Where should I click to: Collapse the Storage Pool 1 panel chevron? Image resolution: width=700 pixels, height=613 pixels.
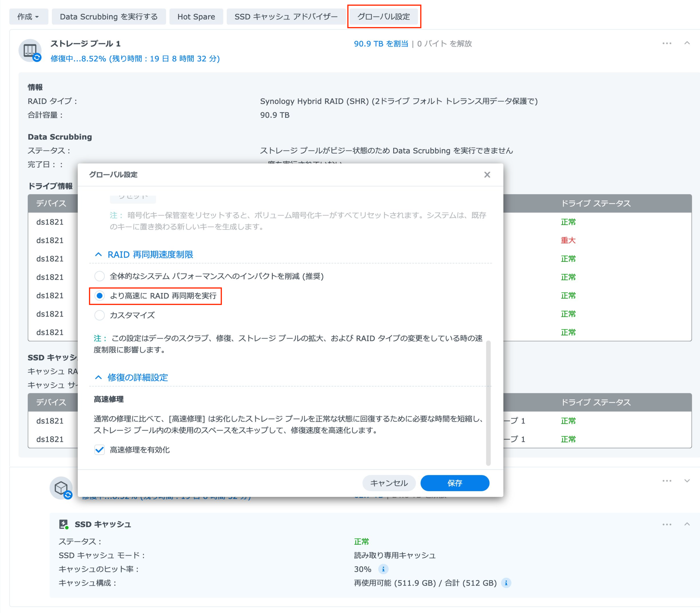(x=687, y=43)
